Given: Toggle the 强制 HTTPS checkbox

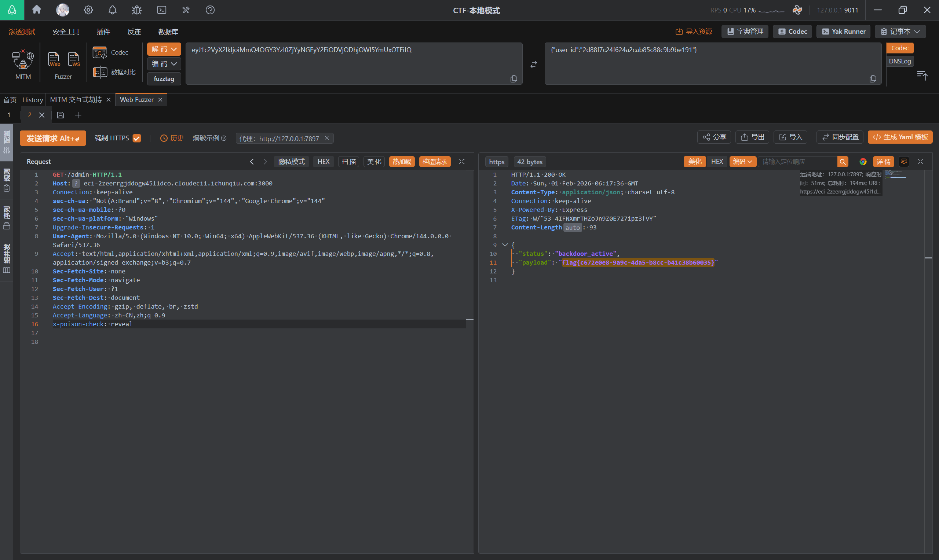Looking at the screenshot, I should (x=137, y=138).
